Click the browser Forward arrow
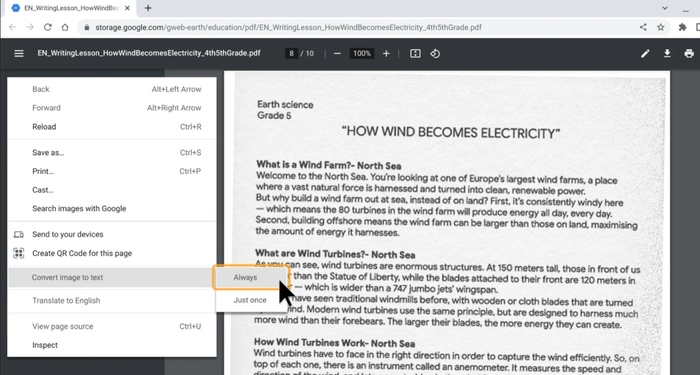Screen dimensions: 700x375 click(x=29, y=27)
